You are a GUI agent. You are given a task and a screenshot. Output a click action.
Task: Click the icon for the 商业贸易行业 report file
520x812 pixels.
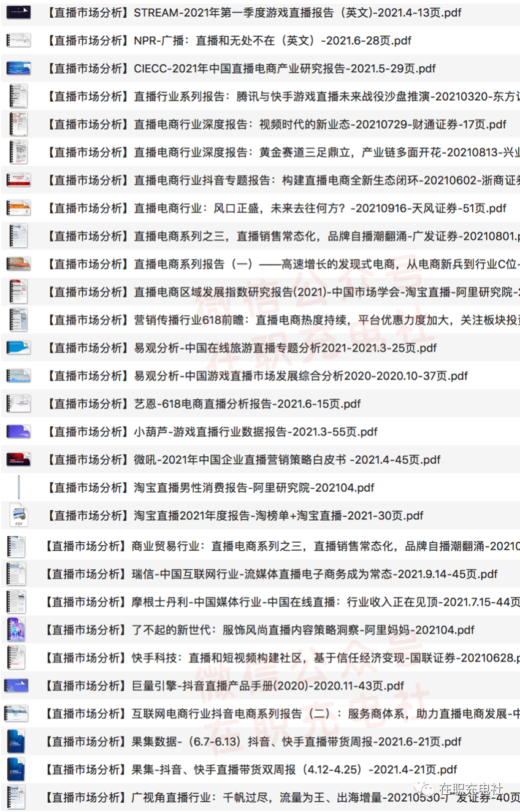(x=16, y=546)
